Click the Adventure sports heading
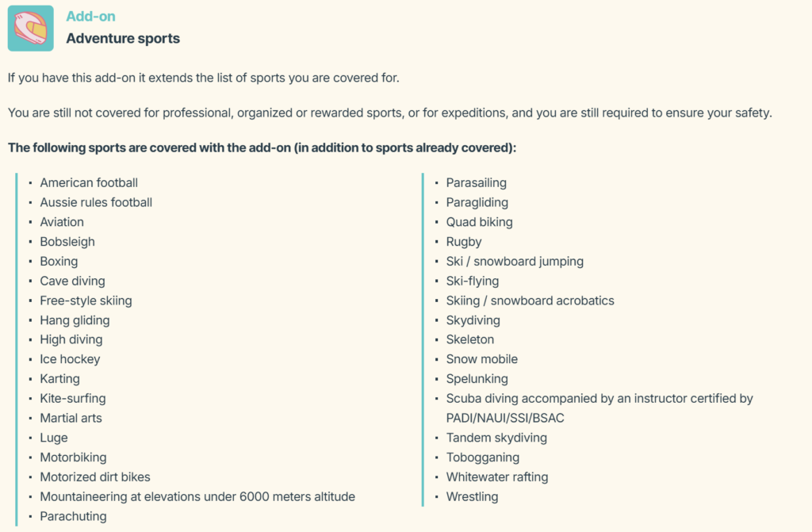 [x=123, y=38]
